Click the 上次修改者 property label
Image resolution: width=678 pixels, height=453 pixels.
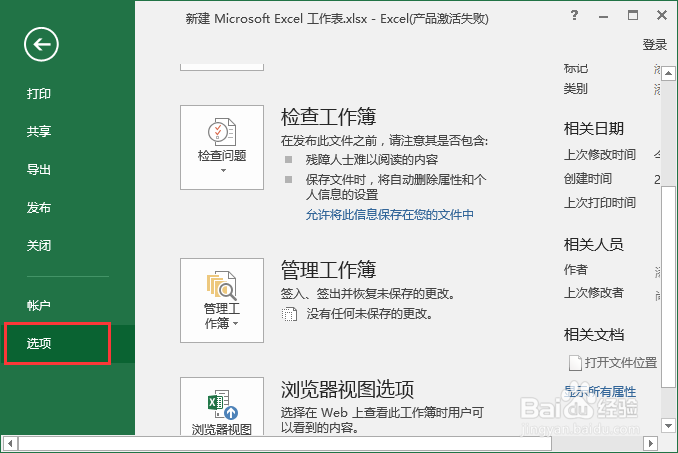594,293
